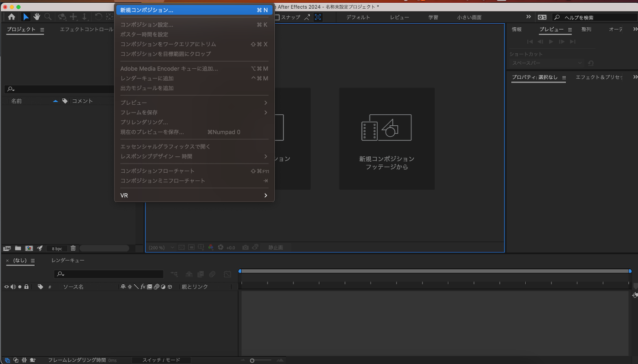
Task: Click the workspace settings icon beside help search
Action: 542,17
